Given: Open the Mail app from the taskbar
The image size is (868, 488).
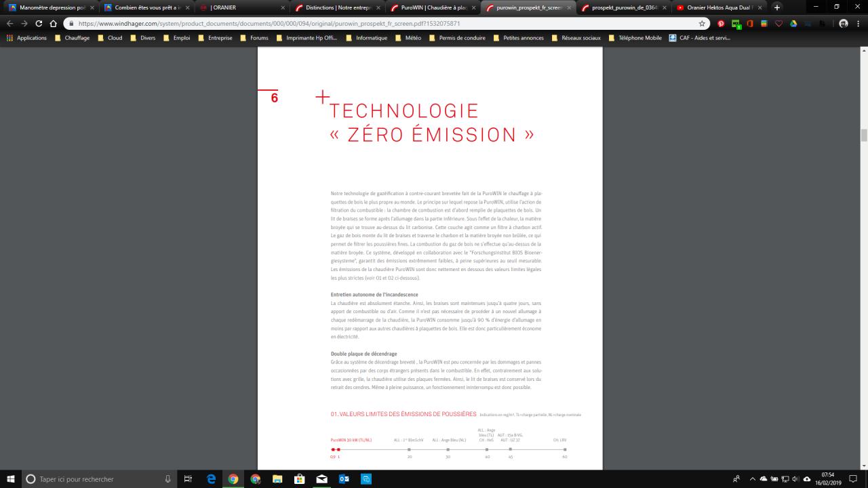Looking at the screenshot, I should click(321, 479).
